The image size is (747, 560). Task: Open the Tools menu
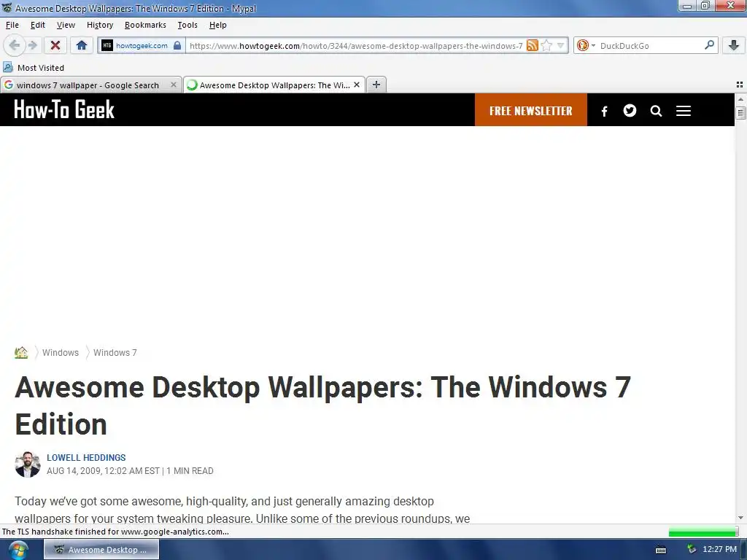pos(187,25)
